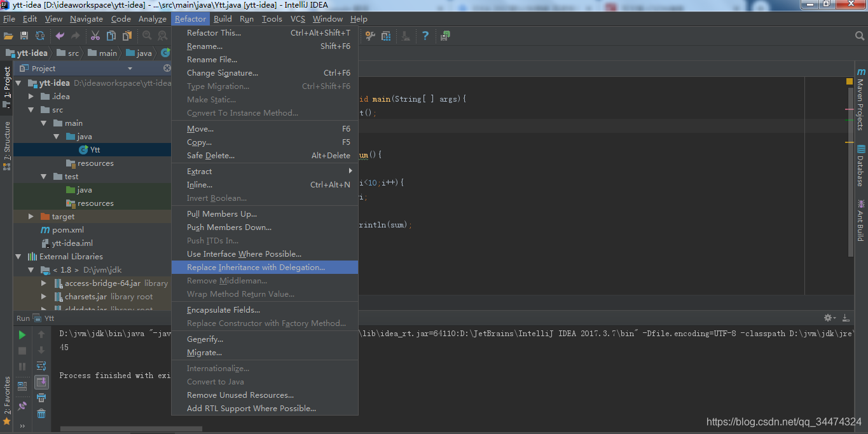Open the Extract submenu
This screenshot has width=868, height=434.
point(265,172)
